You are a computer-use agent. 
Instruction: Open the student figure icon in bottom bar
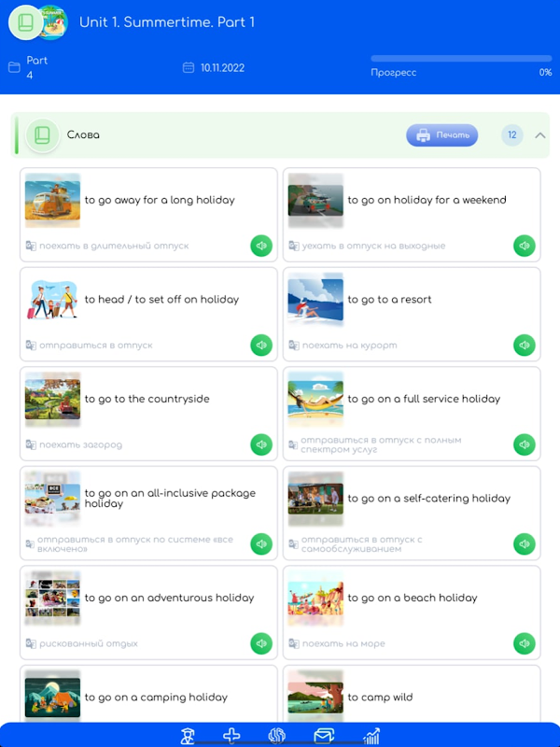pos(188,736)
